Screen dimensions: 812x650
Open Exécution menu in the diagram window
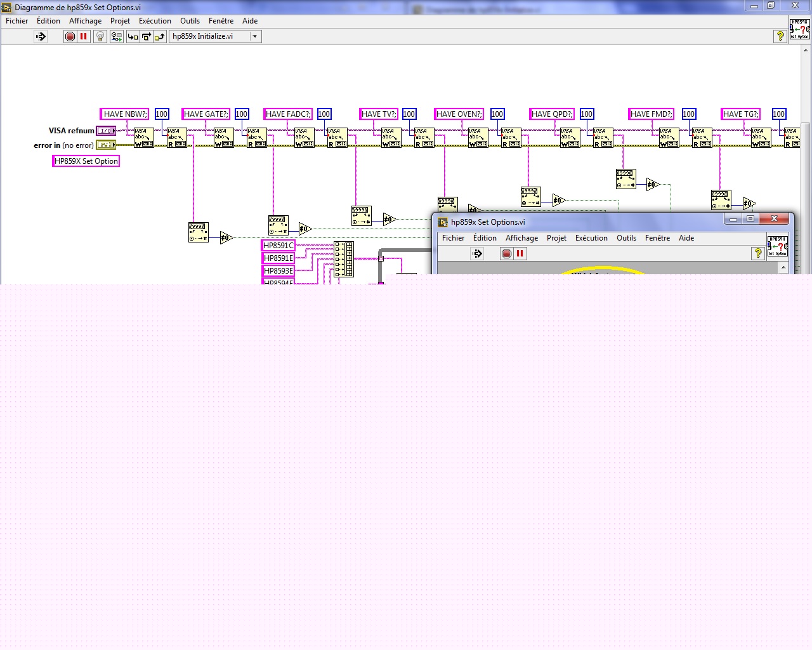[x=155, y=21]
